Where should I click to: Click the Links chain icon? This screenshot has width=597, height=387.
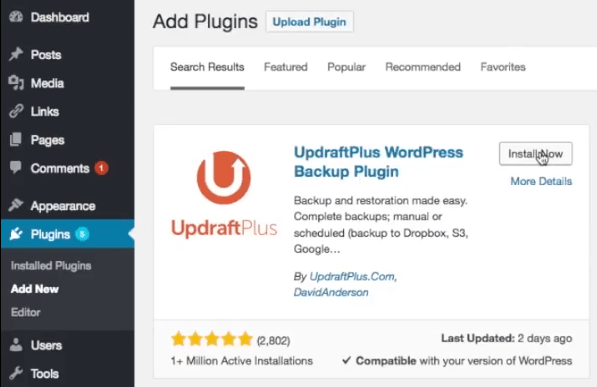pos(16,111)
